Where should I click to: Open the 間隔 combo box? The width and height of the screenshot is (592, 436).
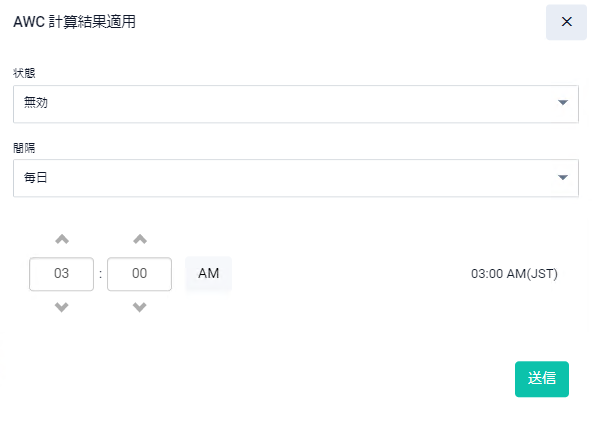[296, 178]
